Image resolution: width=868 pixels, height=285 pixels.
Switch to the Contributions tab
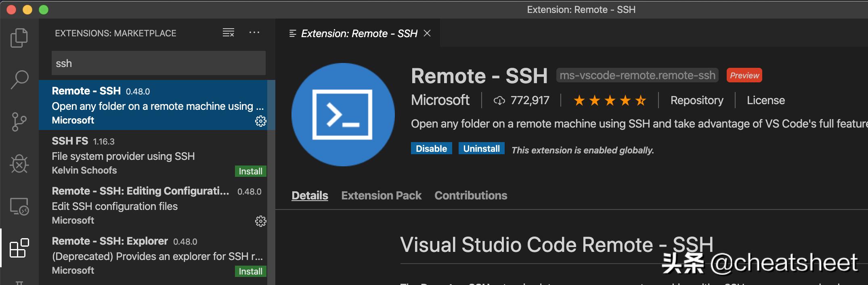[471, 195]
